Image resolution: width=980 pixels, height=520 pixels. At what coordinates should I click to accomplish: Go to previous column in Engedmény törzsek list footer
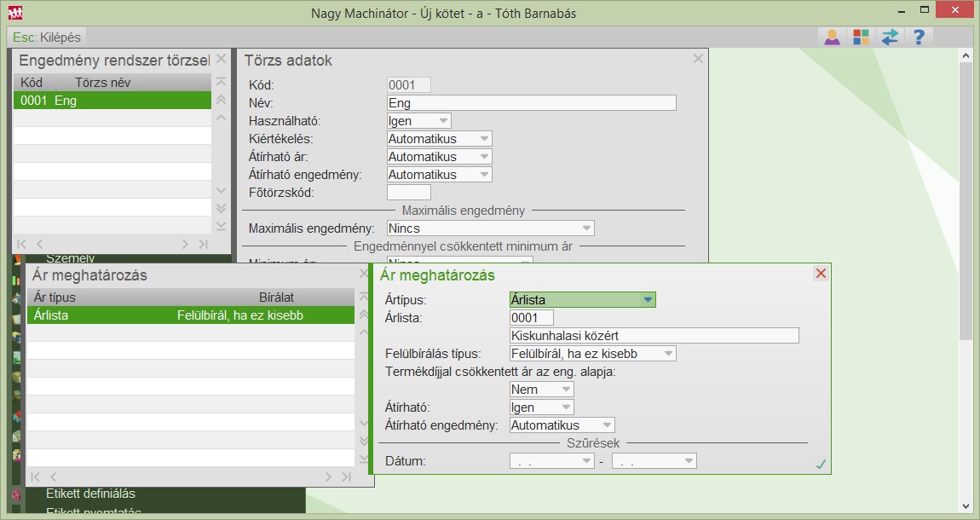40,244
